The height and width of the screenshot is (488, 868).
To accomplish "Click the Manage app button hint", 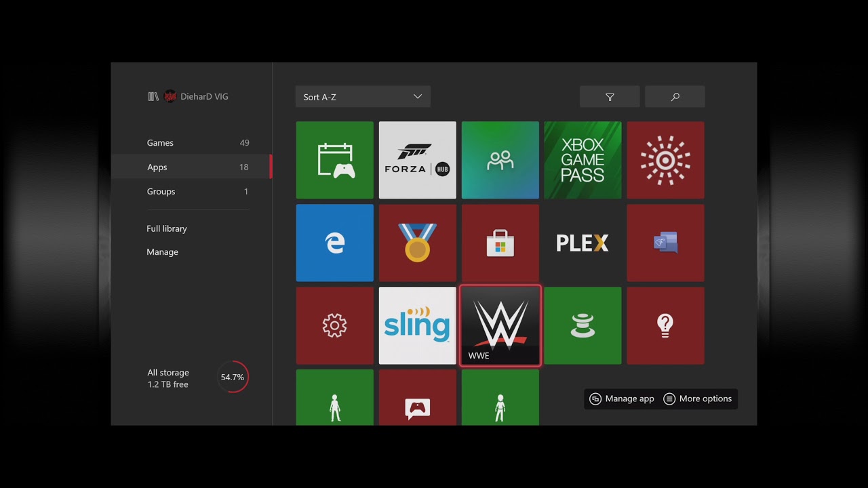I will [x=622, y=399].
